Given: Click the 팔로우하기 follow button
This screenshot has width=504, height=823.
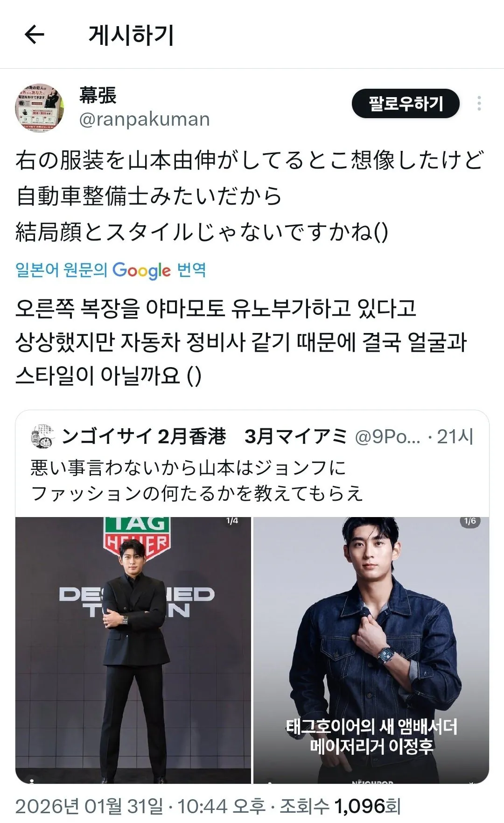Looking at the screenshot, I should 406,103.
